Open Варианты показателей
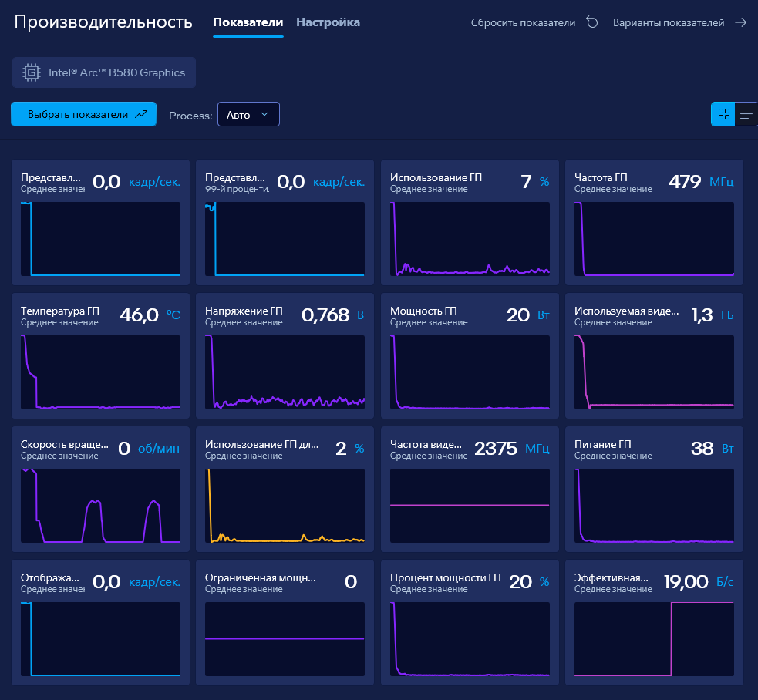 point(669,22)
